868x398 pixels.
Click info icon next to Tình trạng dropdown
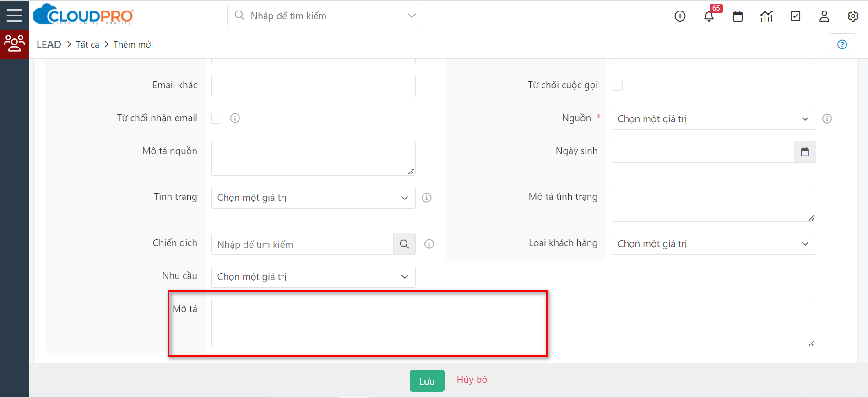[x=427, y=198]
